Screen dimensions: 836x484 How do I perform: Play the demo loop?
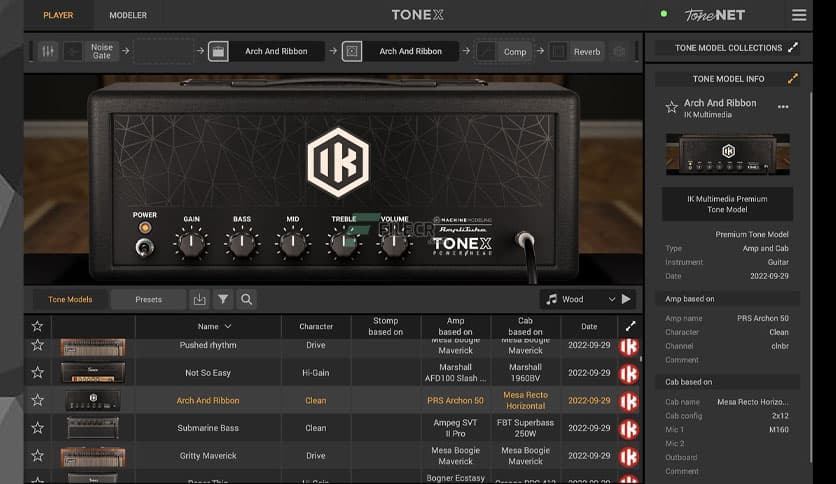(626, 299)
